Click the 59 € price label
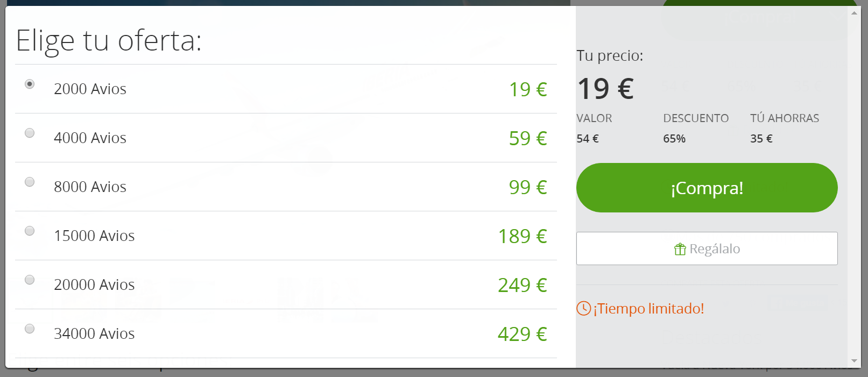Image resolution: width=868 pixels, height=377 pixels. click(528, 138)
